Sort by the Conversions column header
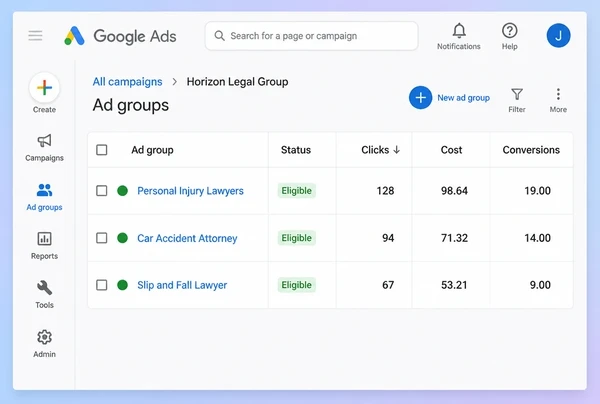600x404 pixels. click(531, 150)
